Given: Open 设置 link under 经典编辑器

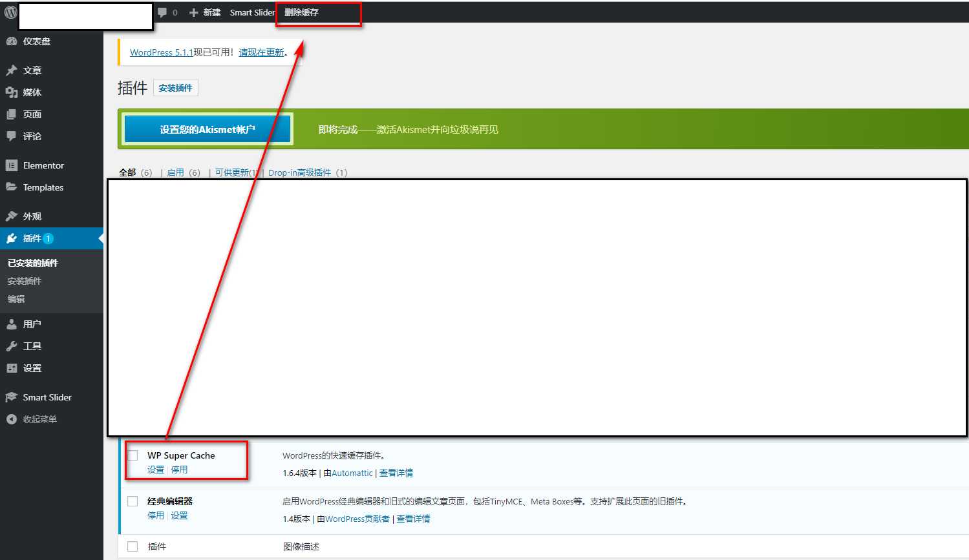Looking at the screenshot, I should [x=179, y=515].
